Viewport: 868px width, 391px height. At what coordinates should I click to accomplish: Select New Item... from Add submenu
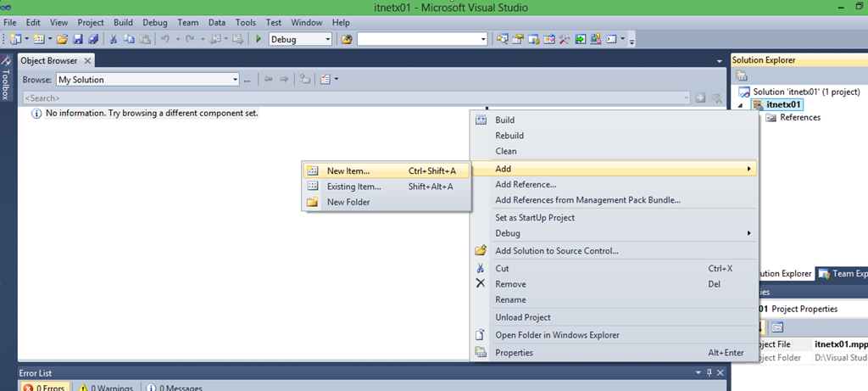tap(348, 170)
